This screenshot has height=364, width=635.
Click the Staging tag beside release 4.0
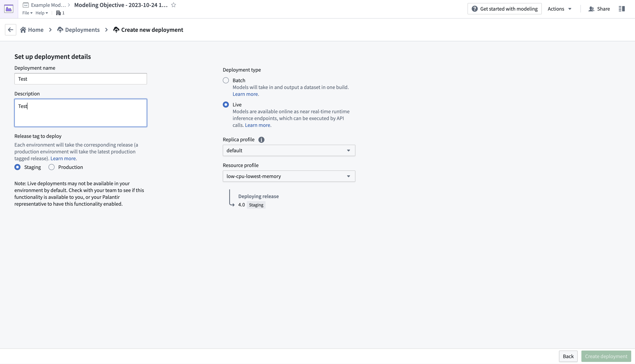pyautogui.click(x=256, y=205)
